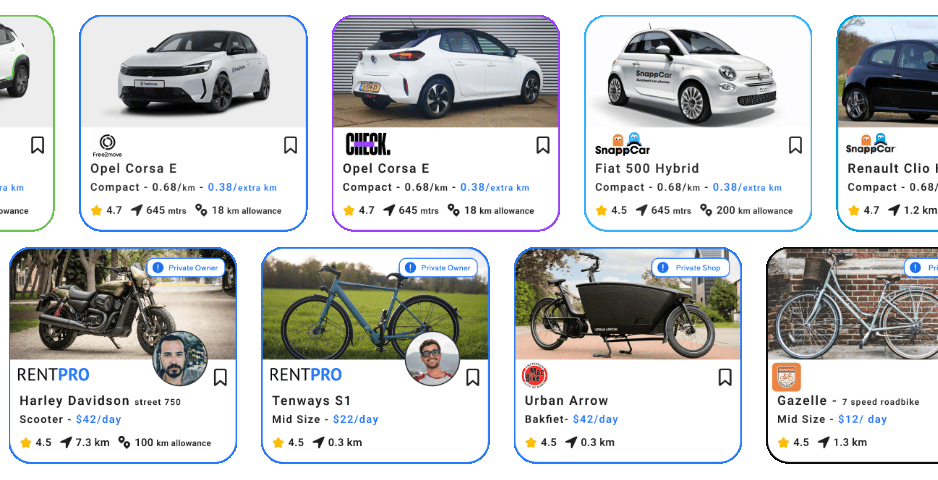938x480 pixels.
Task: Click the Gazelle bike title
Action: pyautogui.click(x=802, y=400)
